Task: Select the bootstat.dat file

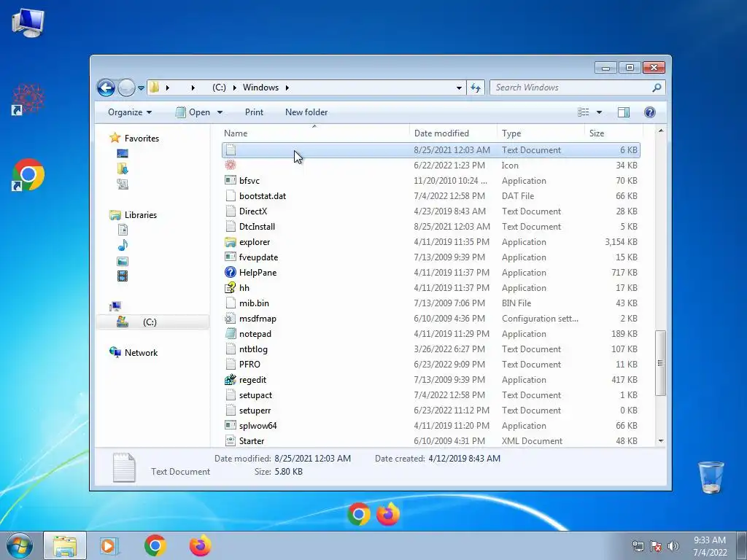Action: click(x=431, y=195)
